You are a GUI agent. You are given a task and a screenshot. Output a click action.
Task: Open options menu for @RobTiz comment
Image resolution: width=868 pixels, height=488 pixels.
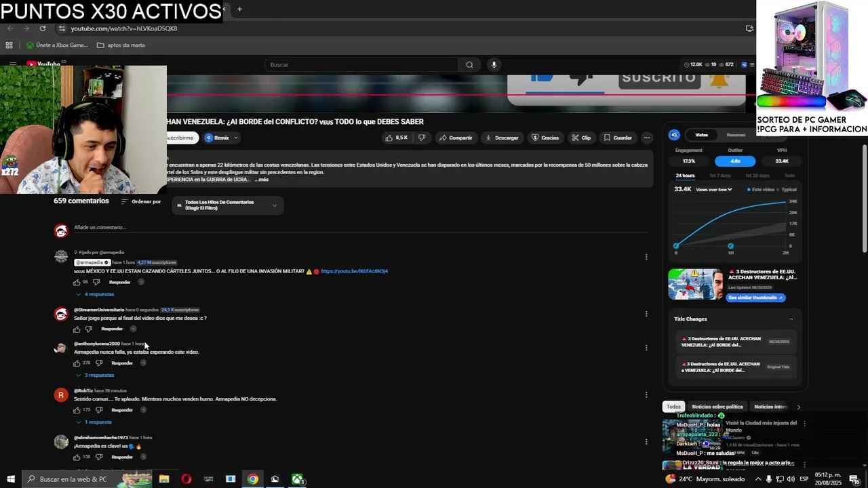[646, 394]
